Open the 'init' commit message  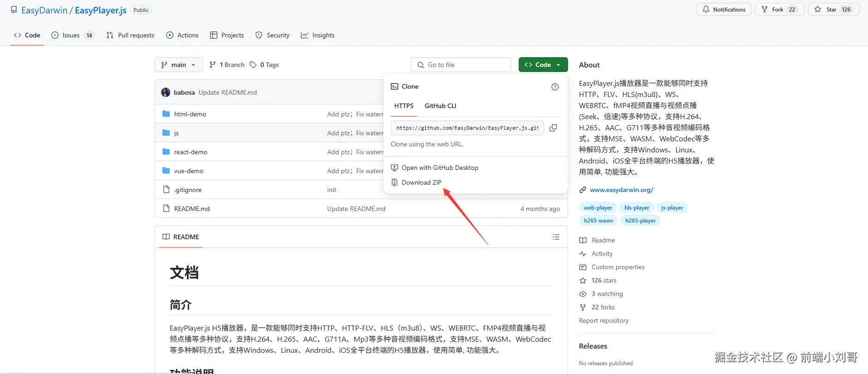[x=332, y=190]
